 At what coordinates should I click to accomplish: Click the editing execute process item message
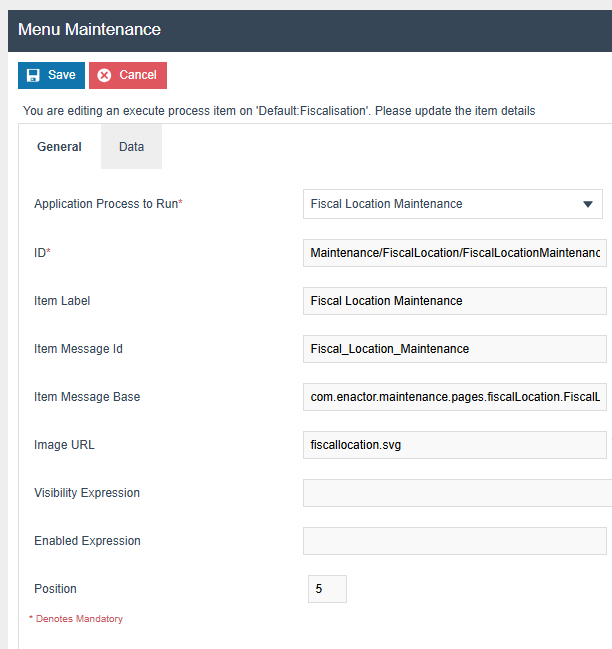(x=279, y=111)
